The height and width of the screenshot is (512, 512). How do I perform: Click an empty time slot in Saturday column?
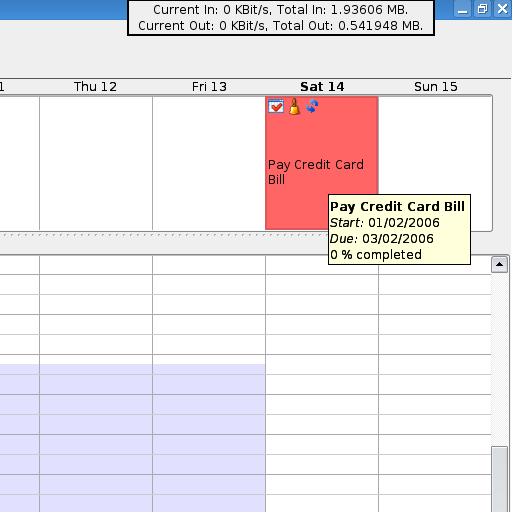322,404
